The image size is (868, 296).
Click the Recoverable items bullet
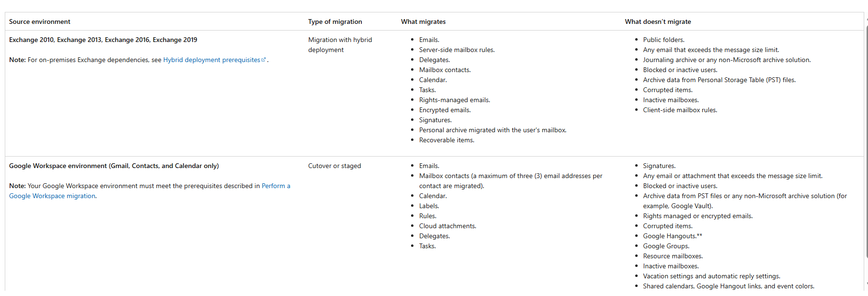pyautogui.click(x=446, y=140)
